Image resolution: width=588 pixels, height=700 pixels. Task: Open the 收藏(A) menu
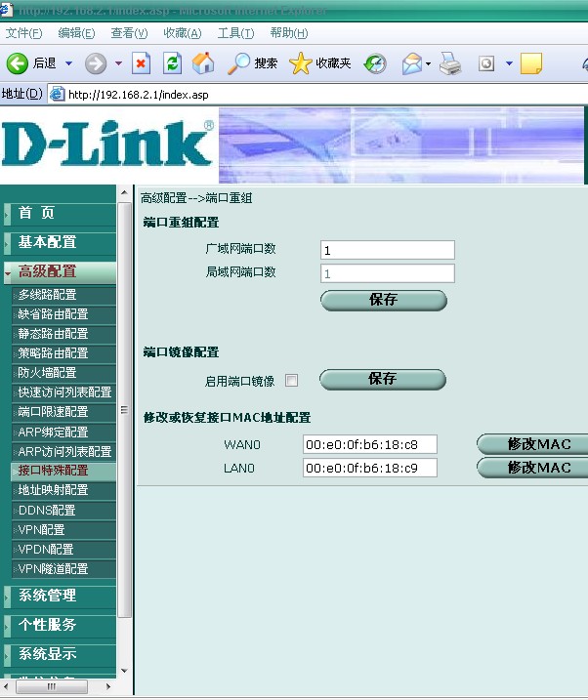click(182, 33)
